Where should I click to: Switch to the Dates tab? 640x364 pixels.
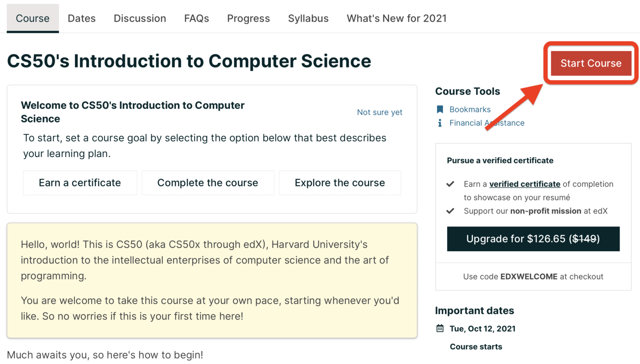[x=81, y=18]
